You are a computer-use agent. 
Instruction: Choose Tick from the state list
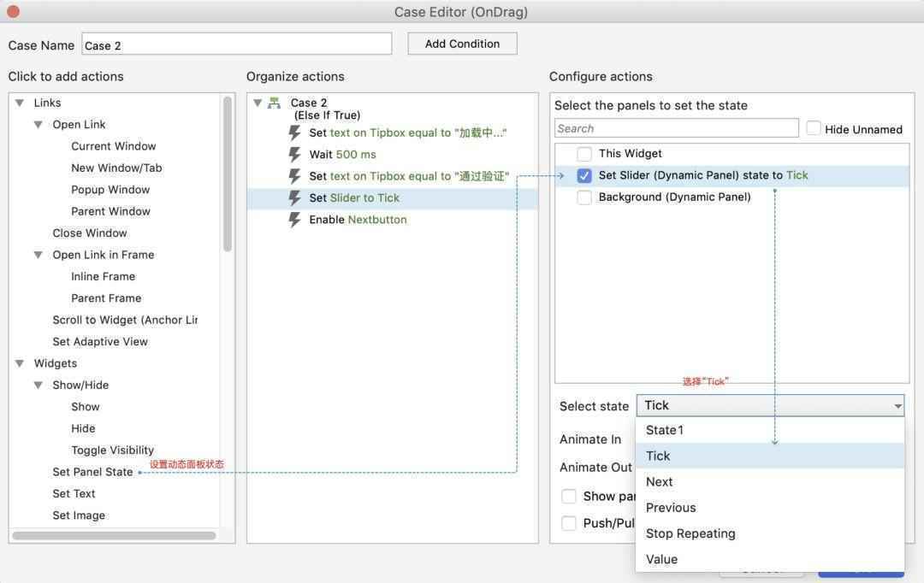(x=770, y=456)
